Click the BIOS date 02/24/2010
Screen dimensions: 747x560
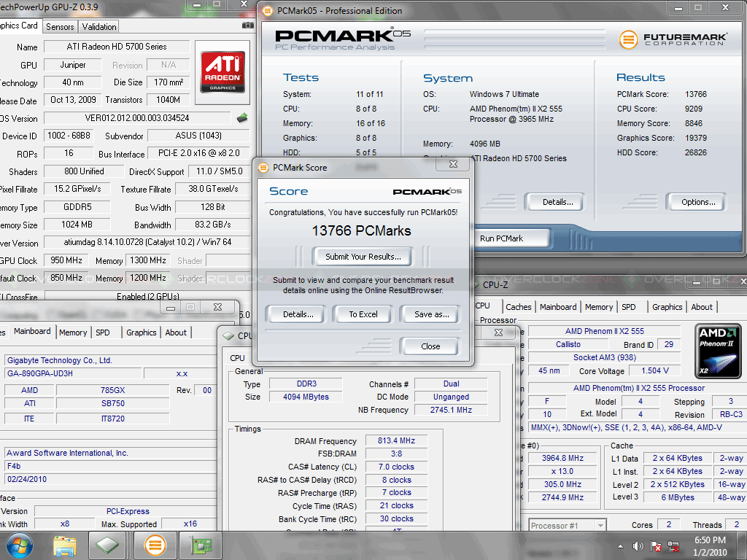[x=109, y=479]
